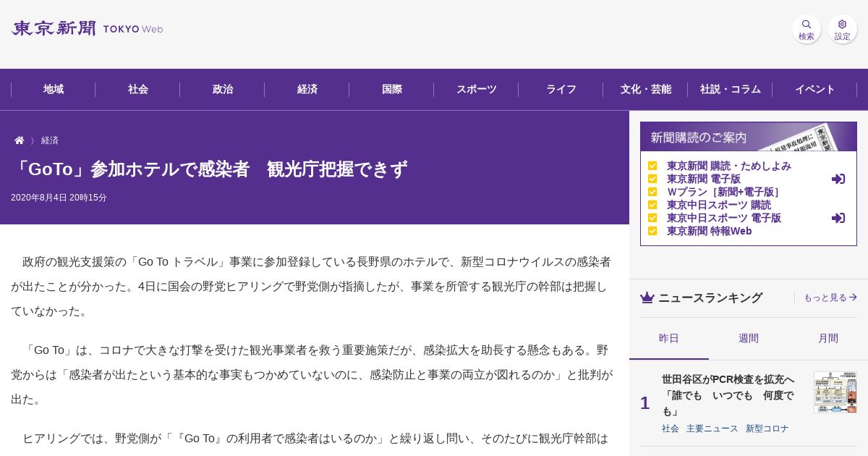Switch to the 週間 ranking tab
Image resolution: width=868 pixels, height=456 pixels.
pos(749,338)
